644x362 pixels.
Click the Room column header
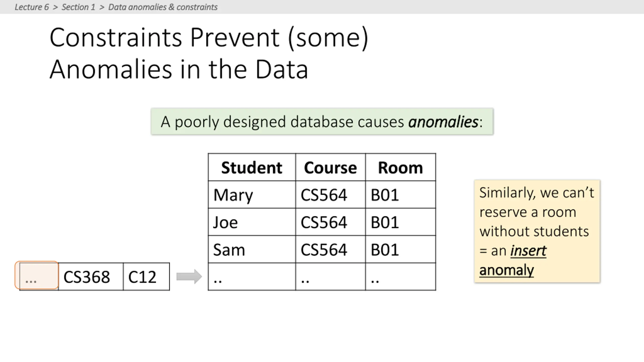pos(400,167)
